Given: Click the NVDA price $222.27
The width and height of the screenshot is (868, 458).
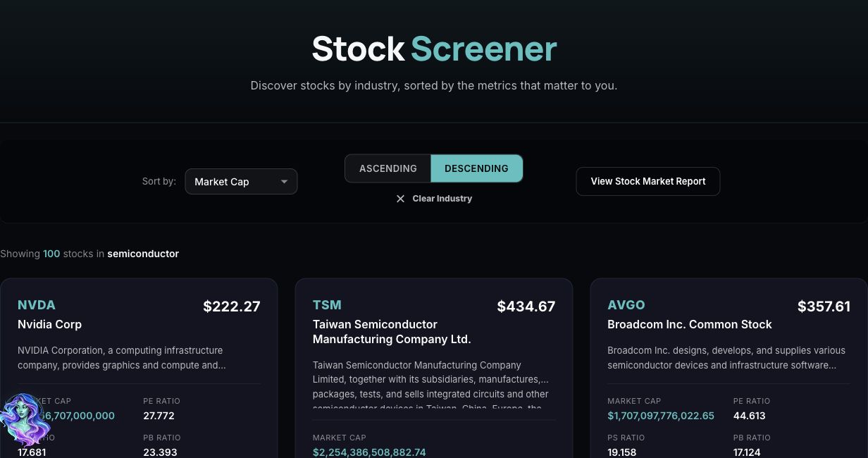Looking at the screenshot, I should [x=232, y=307].
